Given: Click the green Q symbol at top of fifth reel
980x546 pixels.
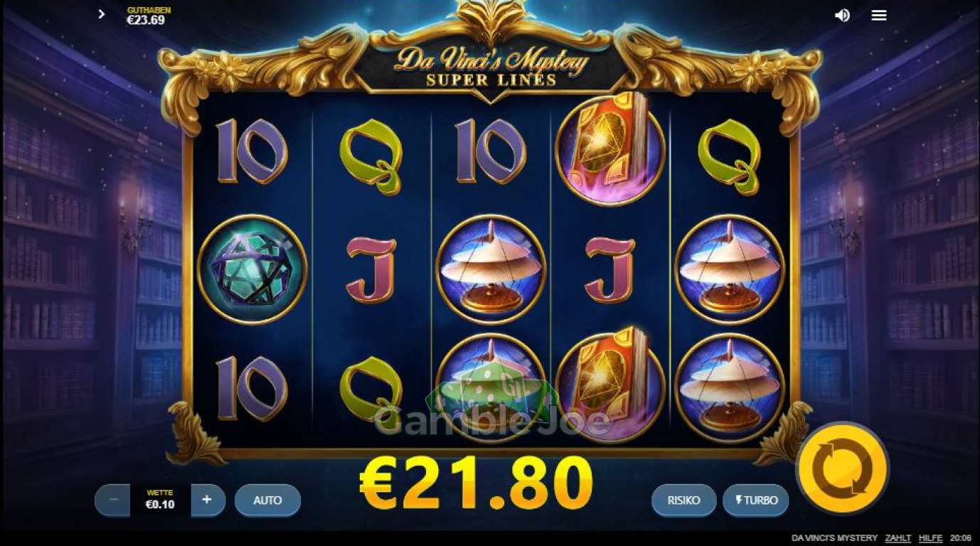Looking at the screenshot, I should tap(730, 154).
